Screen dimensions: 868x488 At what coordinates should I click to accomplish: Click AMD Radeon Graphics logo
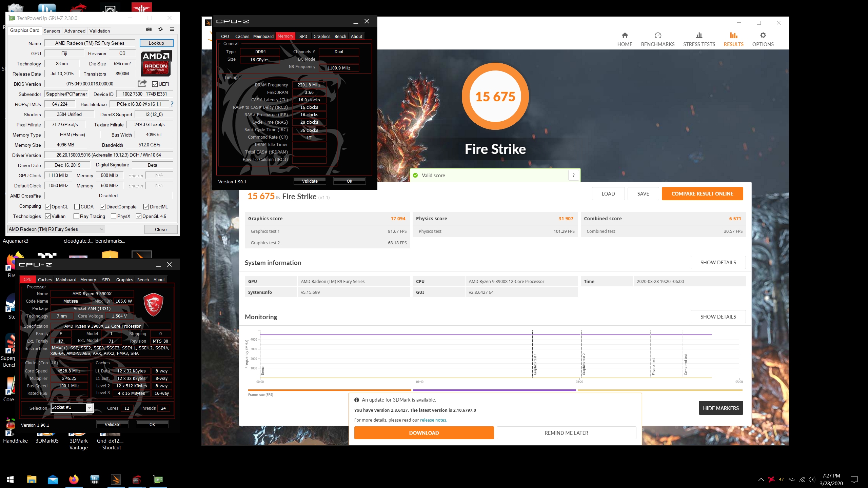[156, 63]
